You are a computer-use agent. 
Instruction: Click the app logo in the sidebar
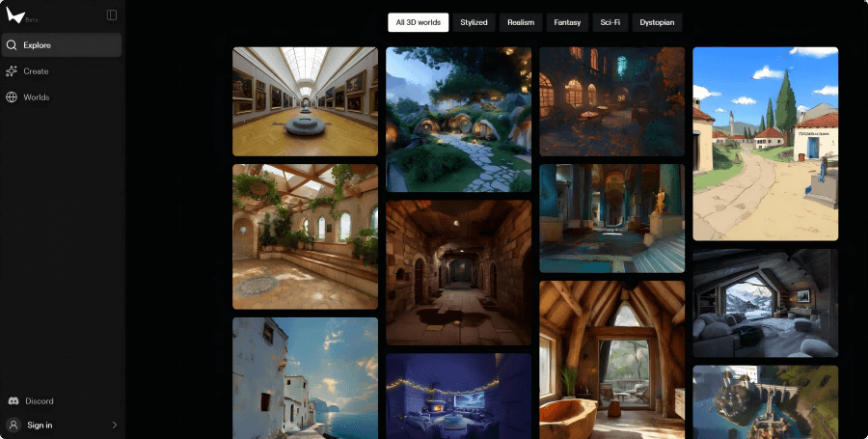point(15,14)
